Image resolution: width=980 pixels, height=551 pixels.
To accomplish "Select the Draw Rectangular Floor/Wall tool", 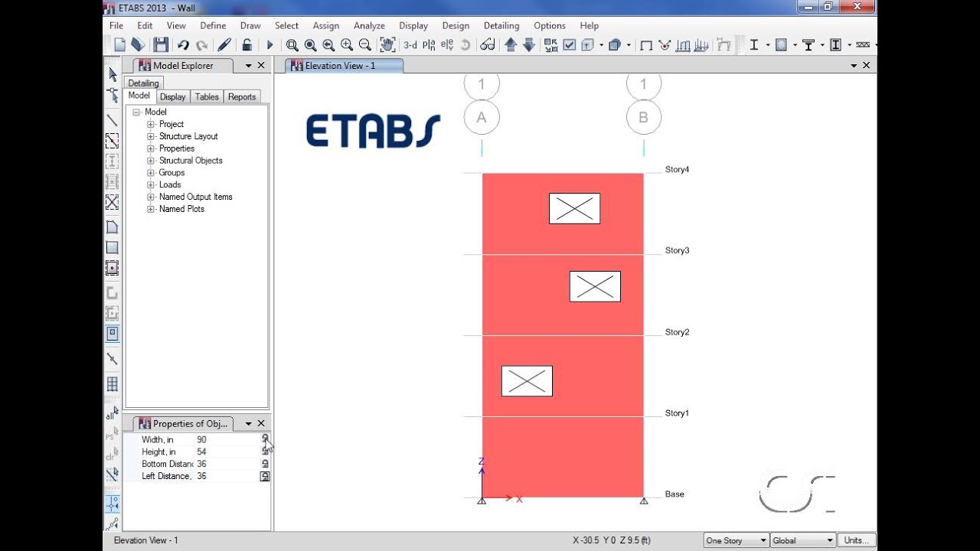I will pyautogui.click(x=113, y=248).
